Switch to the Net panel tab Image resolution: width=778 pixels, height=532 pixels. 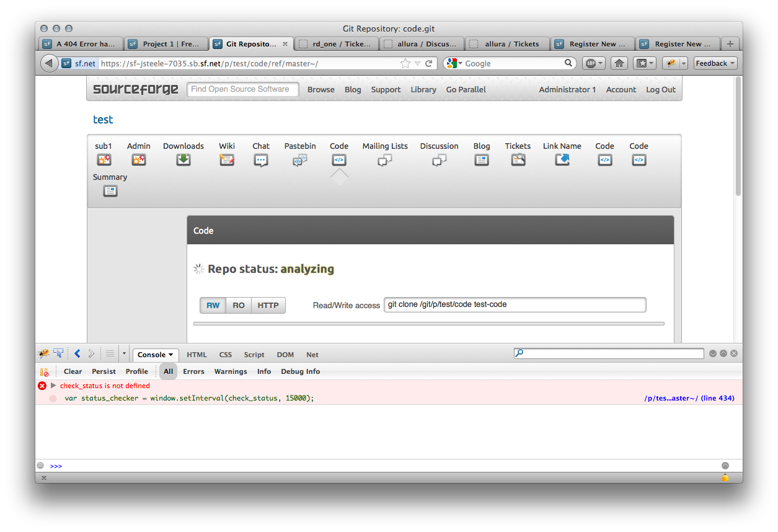tap(312, 355)
